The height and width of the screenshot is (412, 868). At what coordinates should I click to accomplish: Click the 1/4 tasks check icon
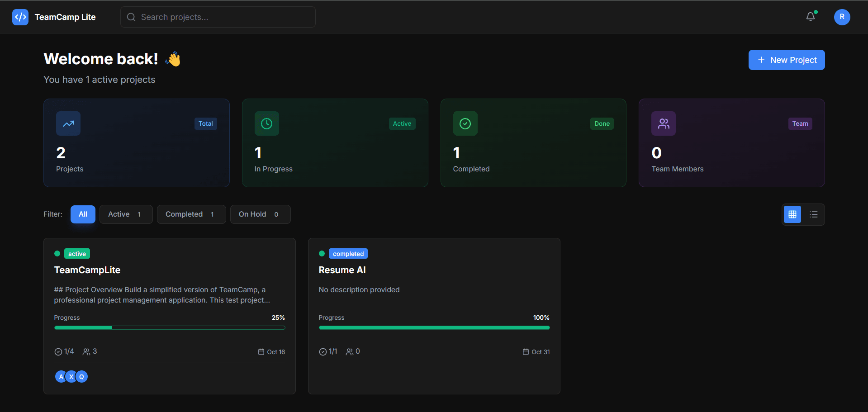point(58,352)
